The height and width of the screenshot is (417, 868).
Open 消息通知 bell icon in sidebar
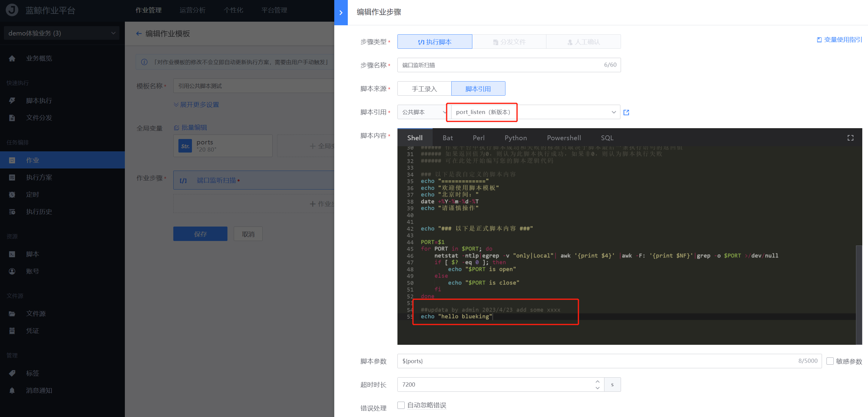tap(12, 391)
